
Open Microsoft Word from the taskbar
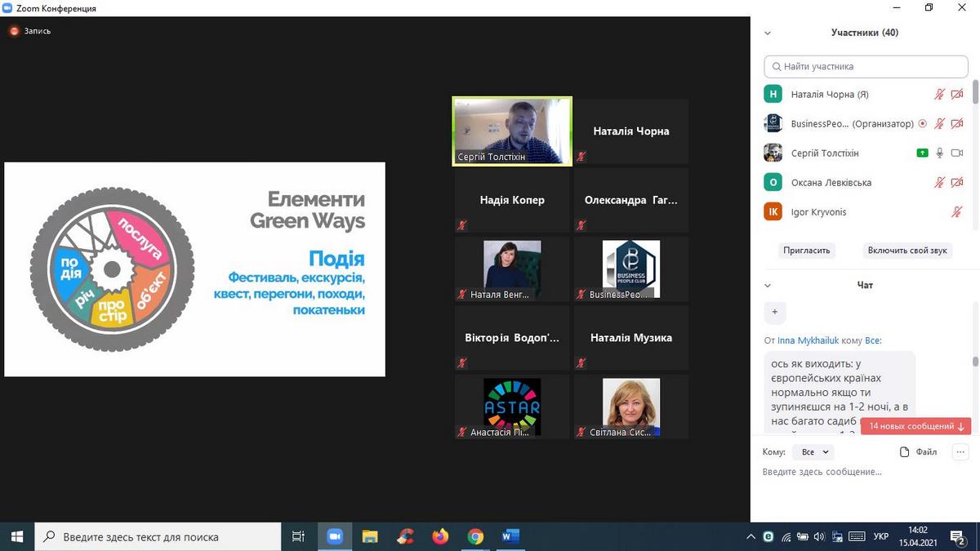tap(510, 536)
